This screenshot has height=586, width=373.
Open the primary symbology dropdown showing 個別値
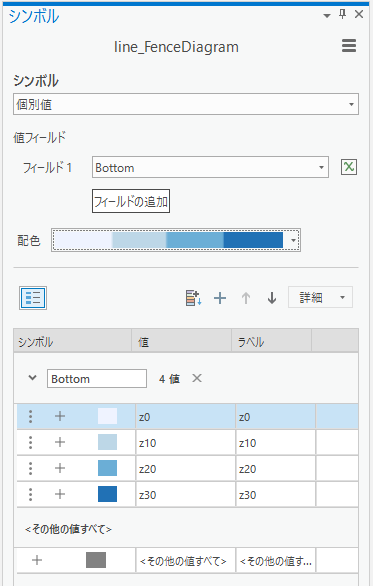[x=186, y=104]
